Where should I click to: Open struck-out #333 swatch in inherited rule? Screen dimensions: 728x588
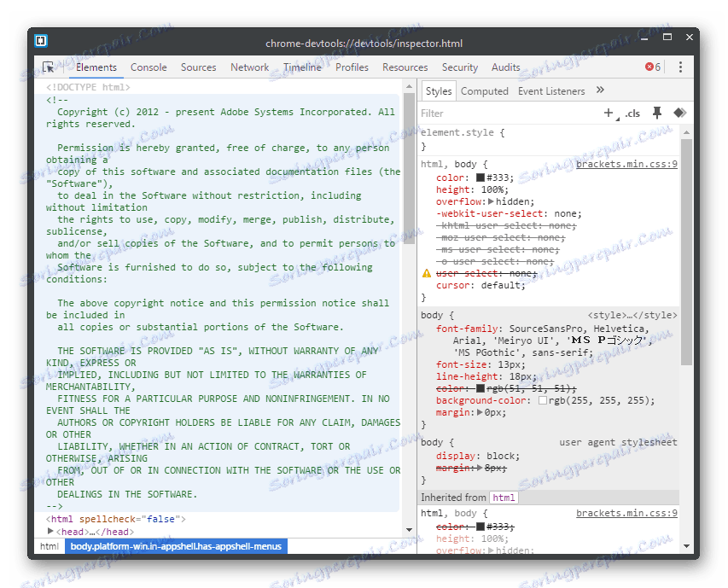pos(480,527)
